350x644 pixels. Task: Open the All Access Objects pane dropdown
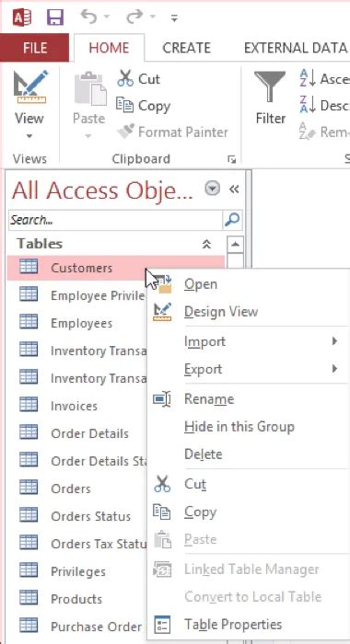(x=212, y=189)
